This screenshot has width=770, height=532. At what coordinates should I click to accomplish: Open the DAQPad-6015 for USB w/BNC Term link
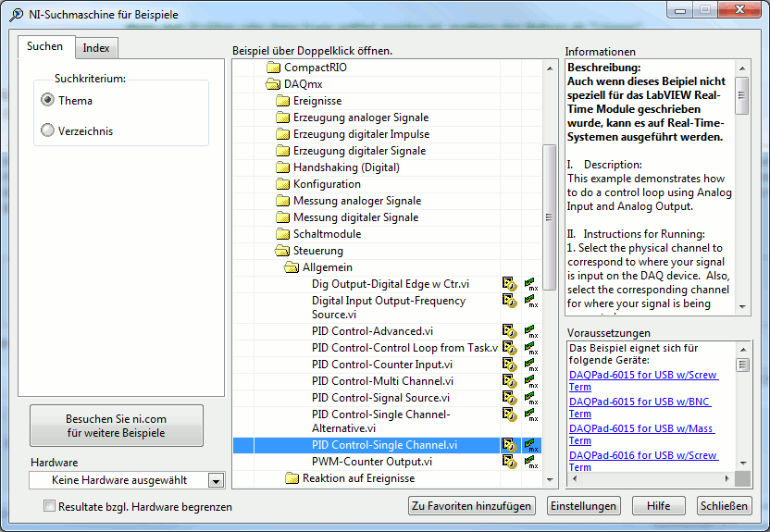639,407
